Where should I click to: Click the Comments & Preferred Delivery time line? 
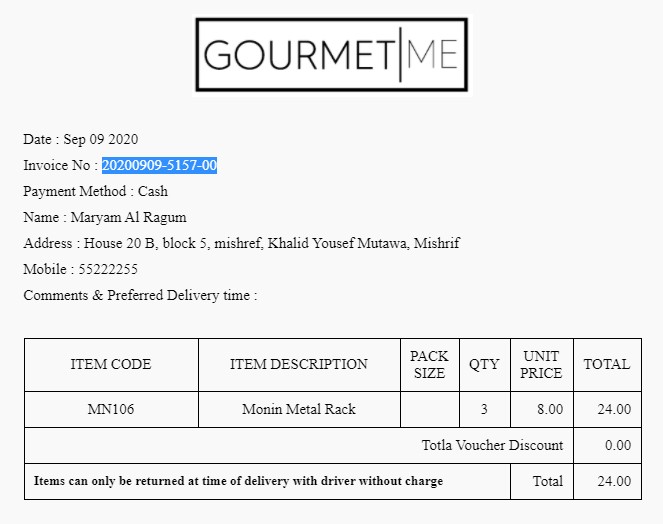[x=140, y=295]
